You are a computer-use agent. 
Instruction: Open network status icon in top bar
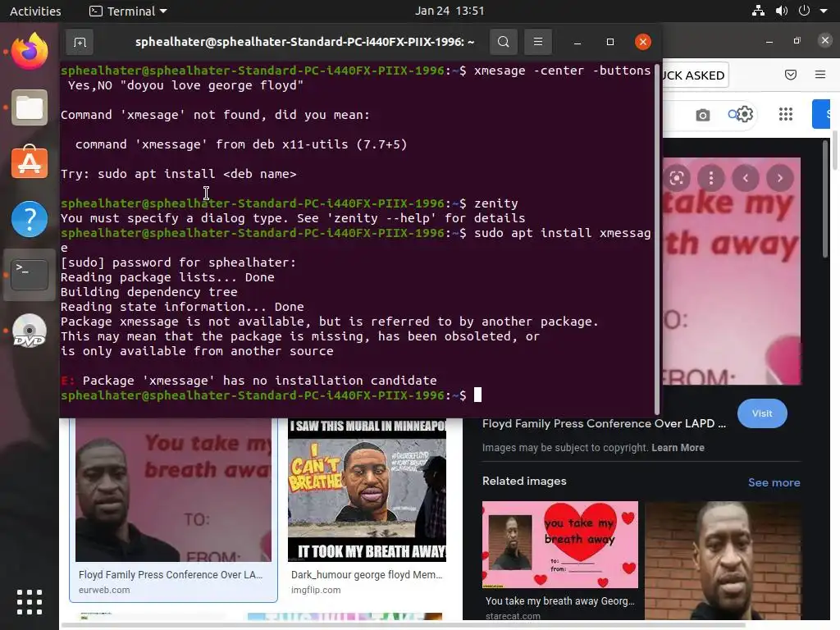tap(758, 11)
